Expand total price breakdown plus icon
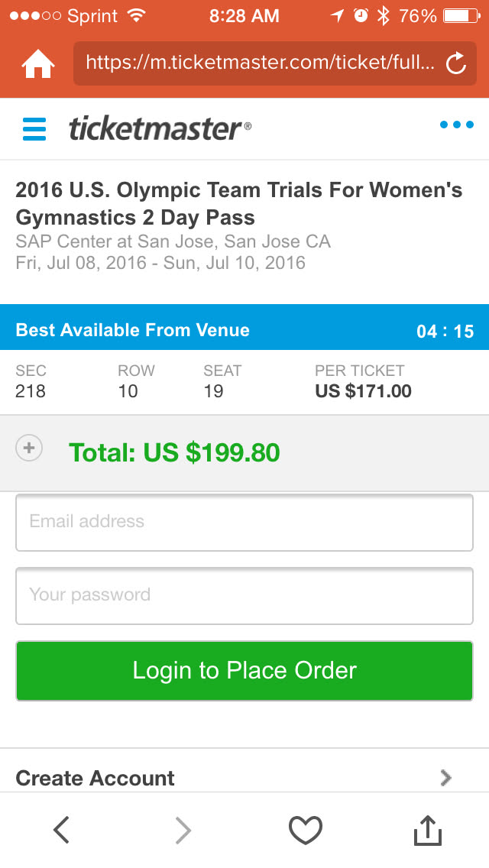This screenshot has width=489, height=868. pos(29,449)
